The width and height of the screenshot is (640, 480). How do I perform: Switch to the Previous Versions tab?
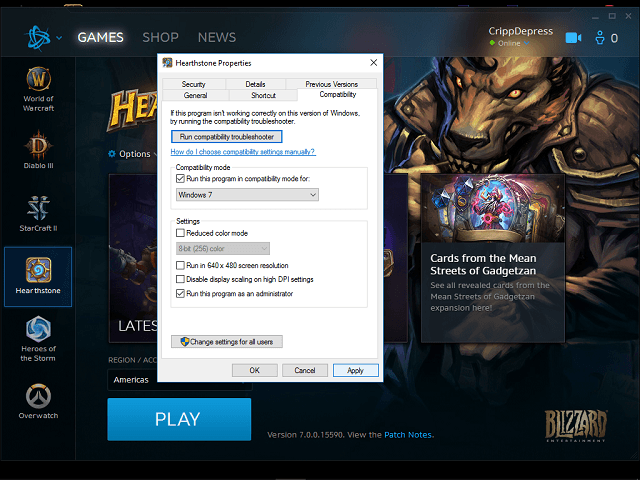pyautogui.click(x=331, y=84)
